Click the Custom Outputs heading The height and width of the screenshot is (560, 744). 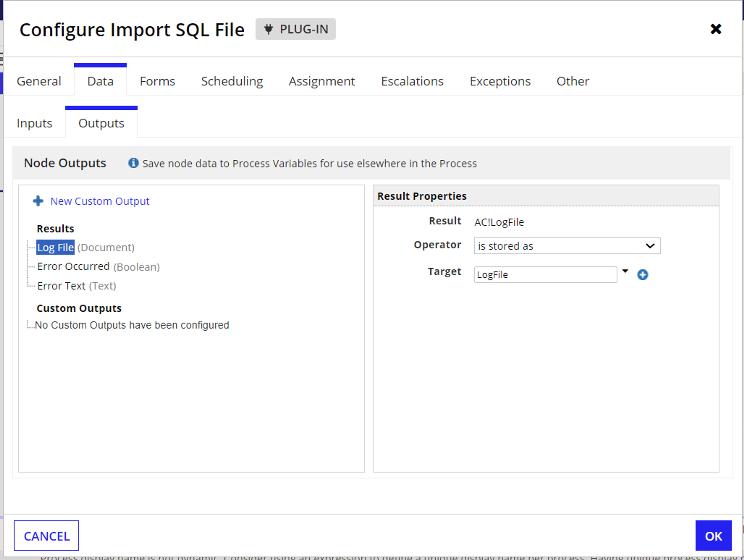(x=79, y=308)
